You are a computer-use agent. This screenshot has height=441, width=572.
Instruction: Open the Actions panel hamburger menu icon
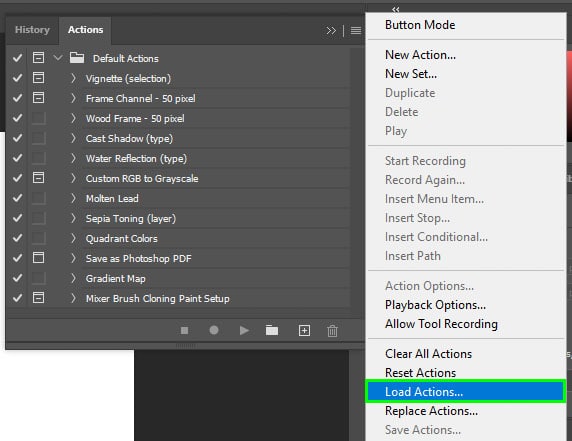coord(356,31)
